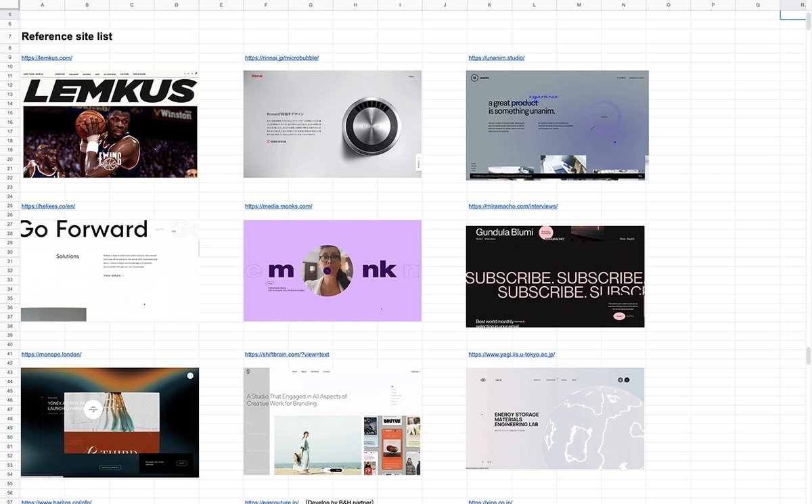This screenshot has width=812, height=504.
Task: Follow the https://media.monks.com/ link
Action: point(278,206)
